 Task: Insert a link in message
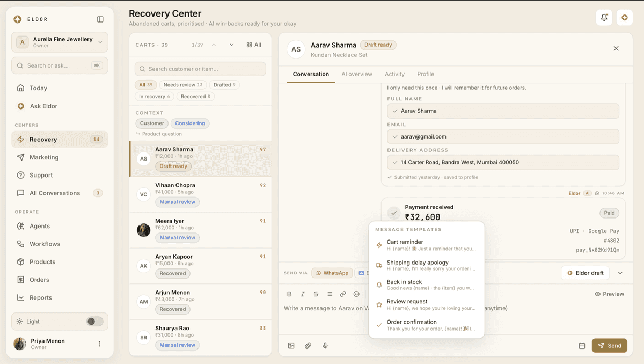click(343, 294)
